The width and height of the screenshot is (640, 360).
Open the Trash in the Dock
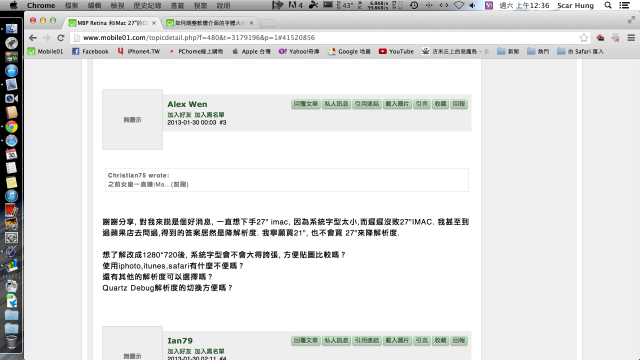tap(11, 342)
